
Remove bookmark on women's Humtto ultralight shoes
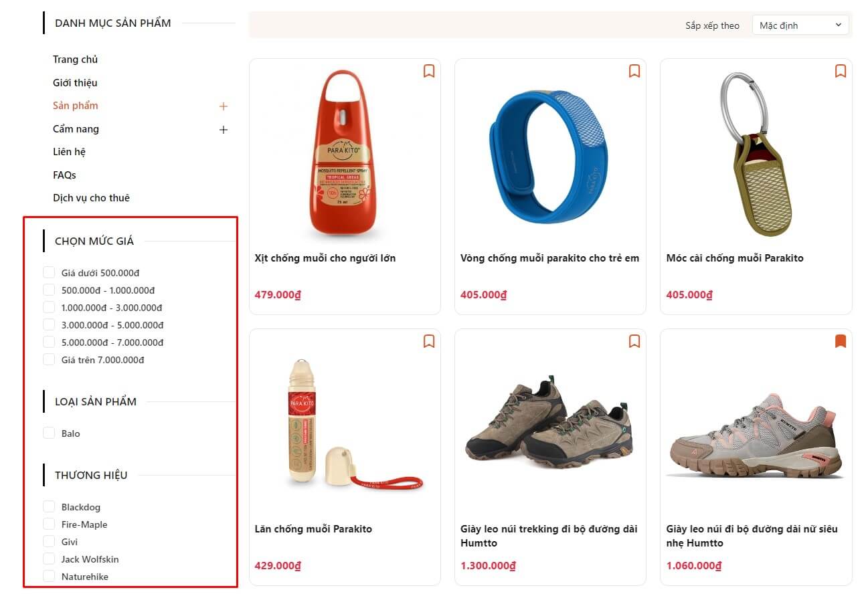[x=841, y=342]
